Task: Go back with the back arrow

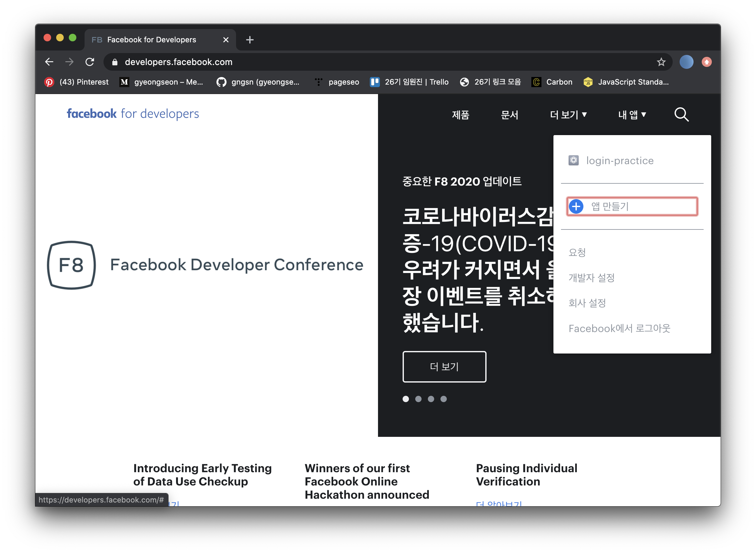Action: click(49, 62)
